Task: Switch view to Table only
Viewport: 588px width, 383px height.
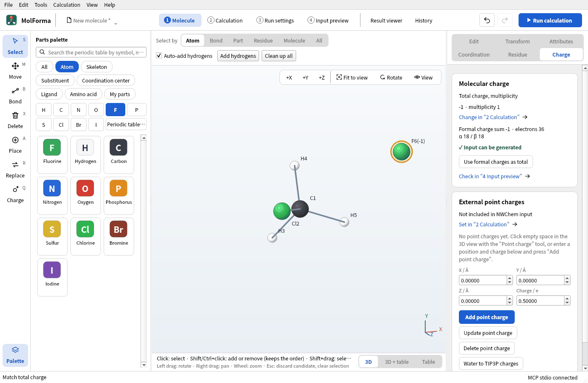Action: (x=429, y=362)
